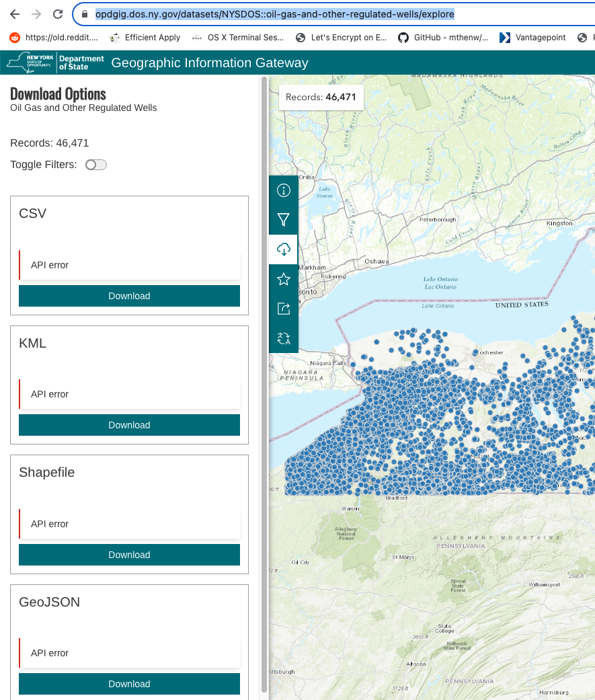
Task: Open the filter funnel icon
Action: coord(284,220)
